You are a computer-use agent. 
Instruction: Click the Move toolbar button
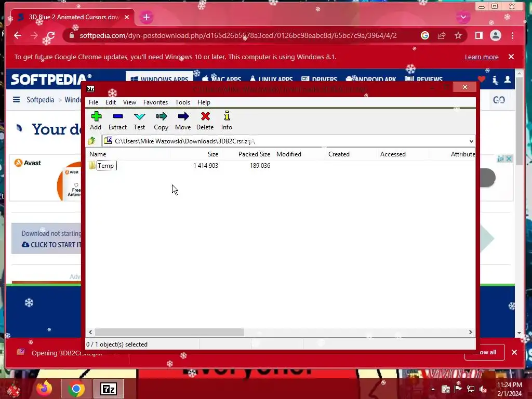click(183, 121)
